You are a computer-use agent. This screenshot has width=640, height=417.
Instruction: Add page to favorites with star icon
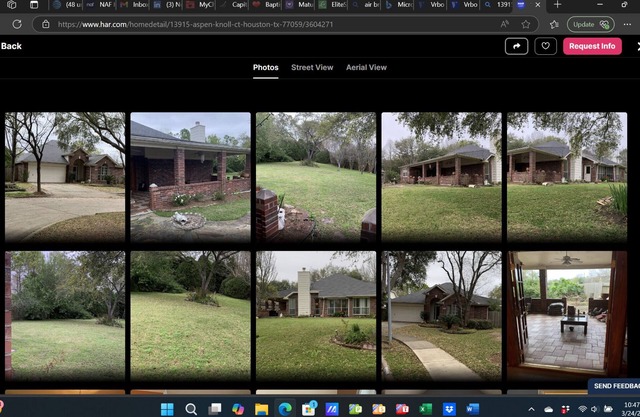(526, 24)
